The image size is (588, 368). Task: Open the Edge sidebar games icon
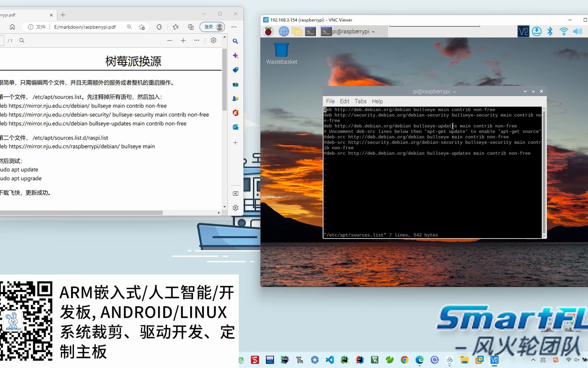click(x=235, y=98)
